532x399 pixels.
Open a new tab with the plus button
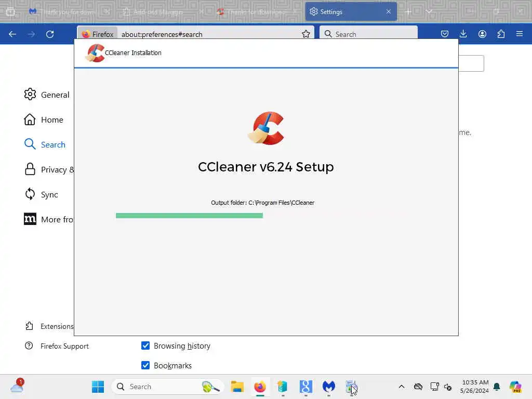point(408,11)
